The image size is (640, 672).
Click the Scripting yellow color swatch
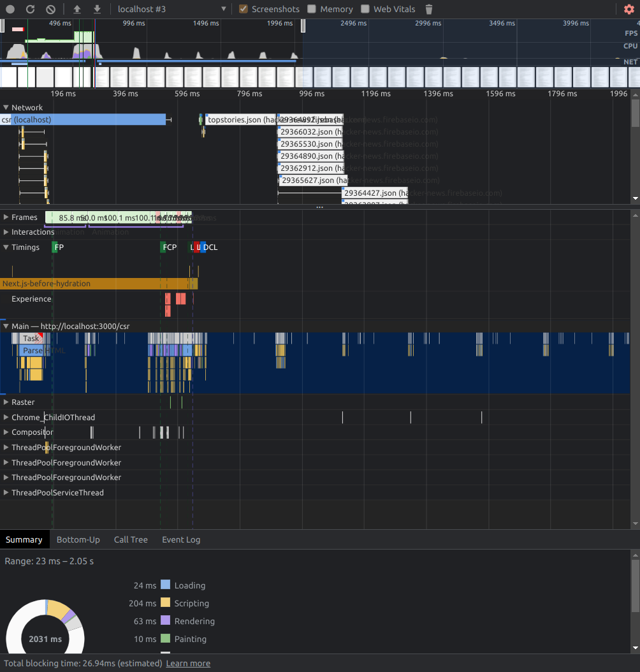pos(165,603)
